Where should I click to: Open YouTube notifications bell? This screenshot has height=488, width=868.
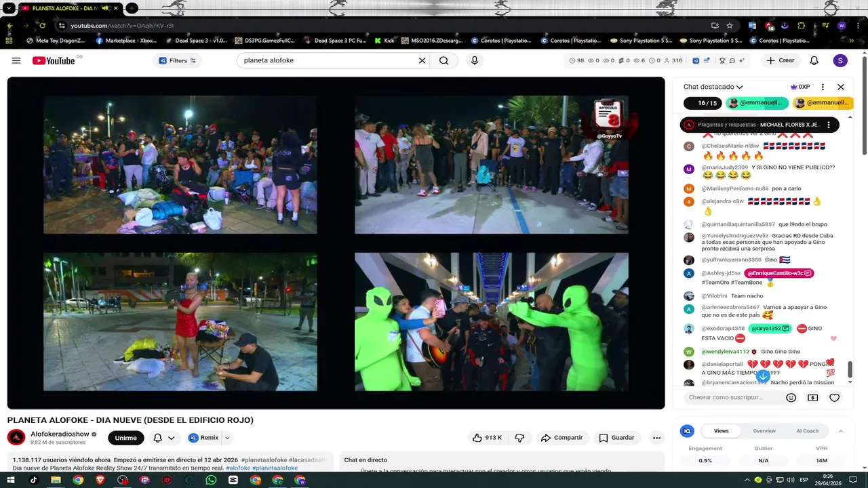(814, 60)
